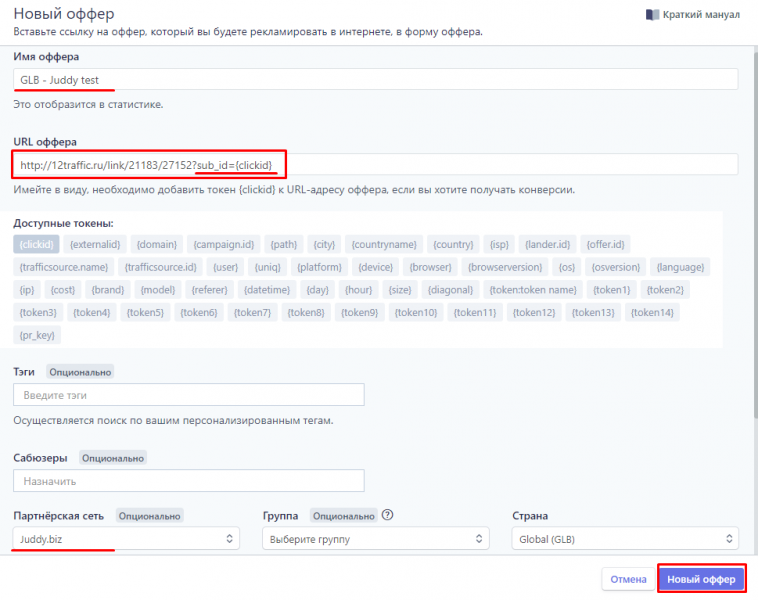Insert the {lander.id} token

coord(548,244)
